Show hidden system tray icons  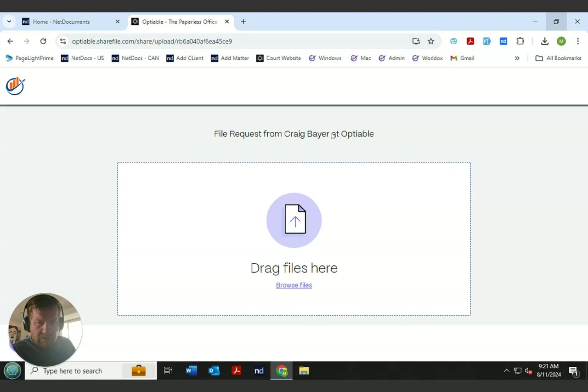click(506, 371)
